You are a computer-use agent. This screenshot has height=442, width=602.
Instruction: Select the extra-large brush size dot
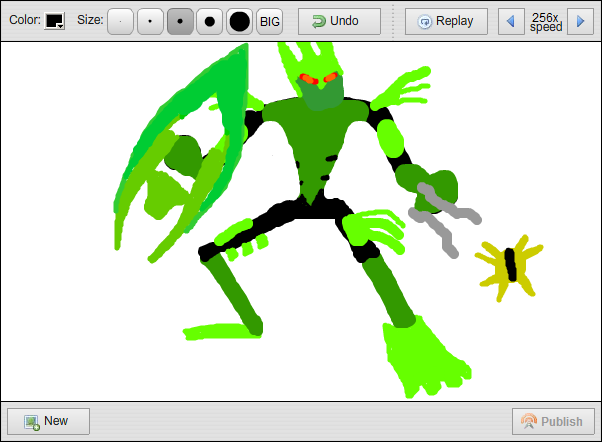(240, 22)
